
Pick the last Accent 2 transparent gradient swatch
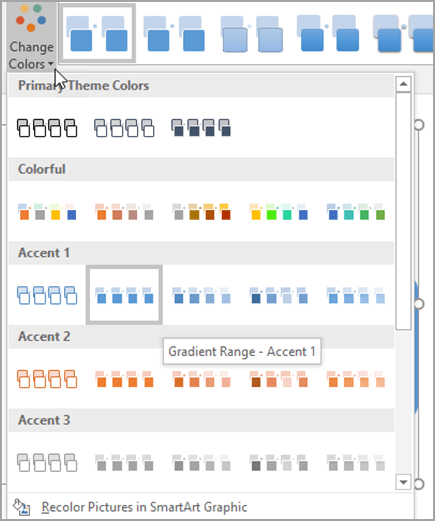coord(356,379)
